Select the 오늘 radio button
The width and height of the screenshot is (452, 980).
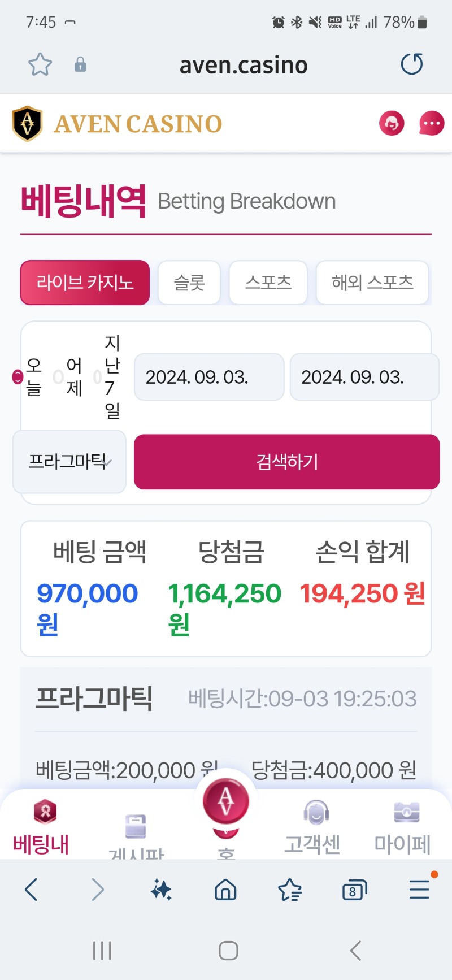click(18, 376)
